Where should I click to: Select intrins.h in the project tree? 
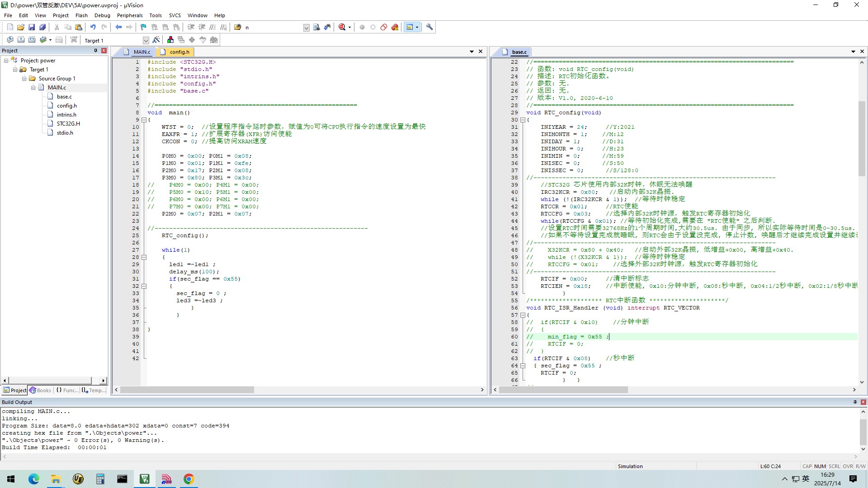point(66,115)
